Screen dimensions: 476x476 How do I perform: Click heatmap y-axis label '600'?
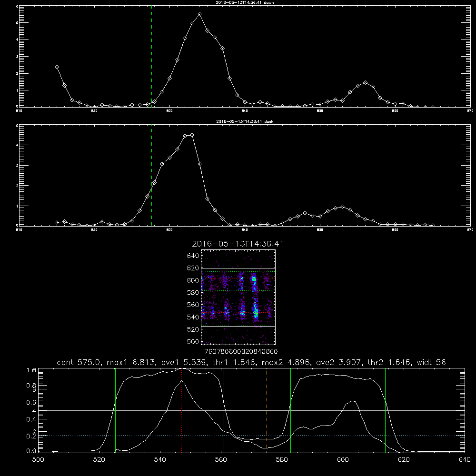[193, 280]
